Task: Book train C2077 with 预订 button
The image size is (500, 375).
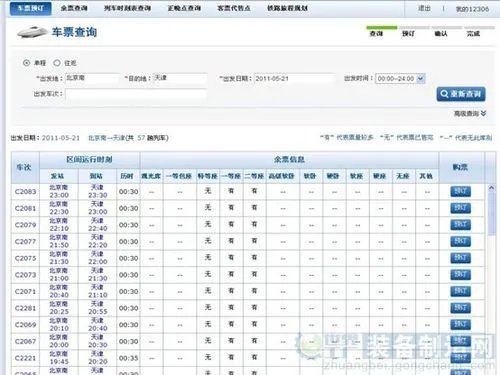Action: click(x=460, y=241)
